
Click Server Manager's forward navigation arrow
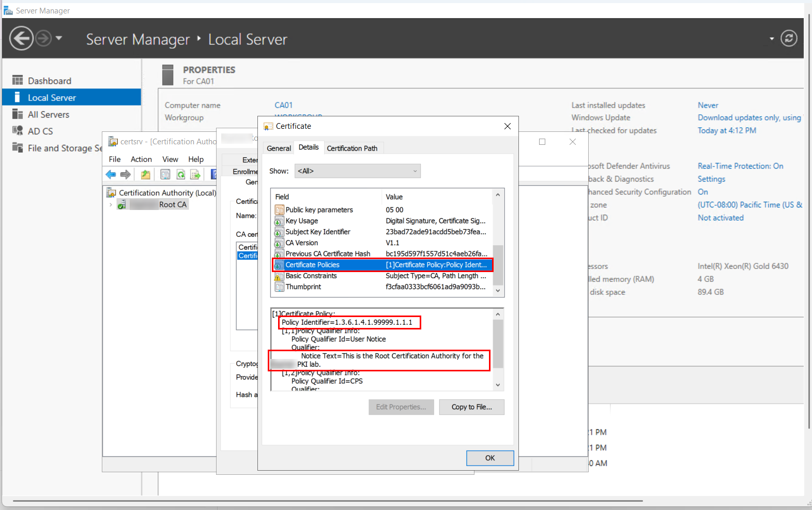44,38
